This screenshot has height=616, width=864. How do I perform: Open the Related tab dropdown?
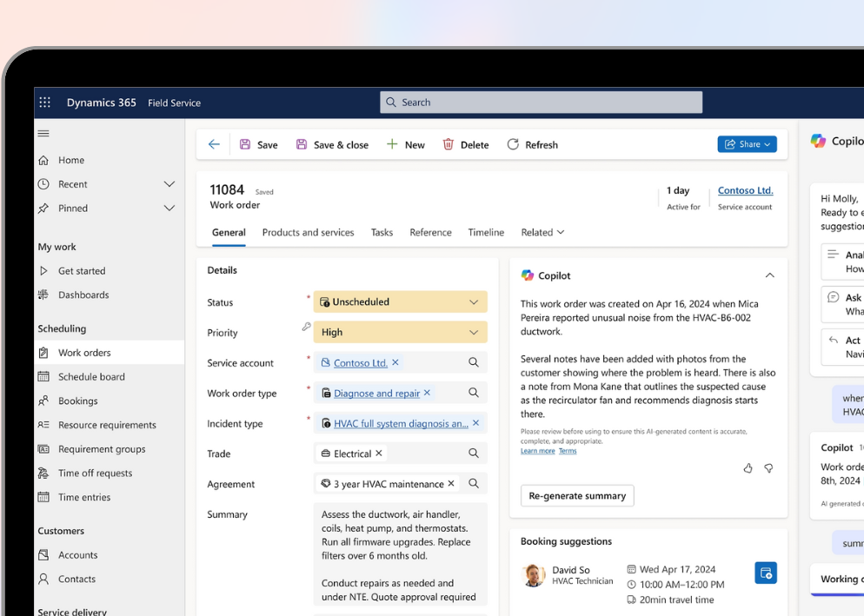pos(542,233)
